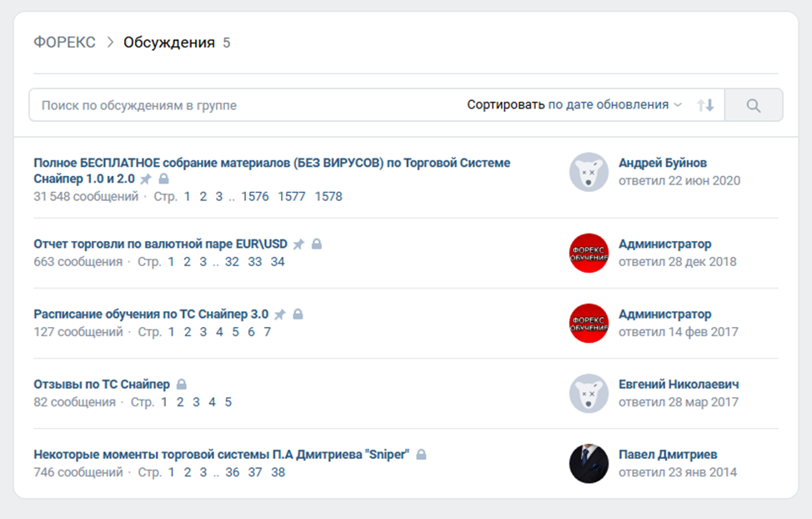Go to page 1578 of the first topic
The height and width of the screenshot is (519, 812).
click(328, 197)
